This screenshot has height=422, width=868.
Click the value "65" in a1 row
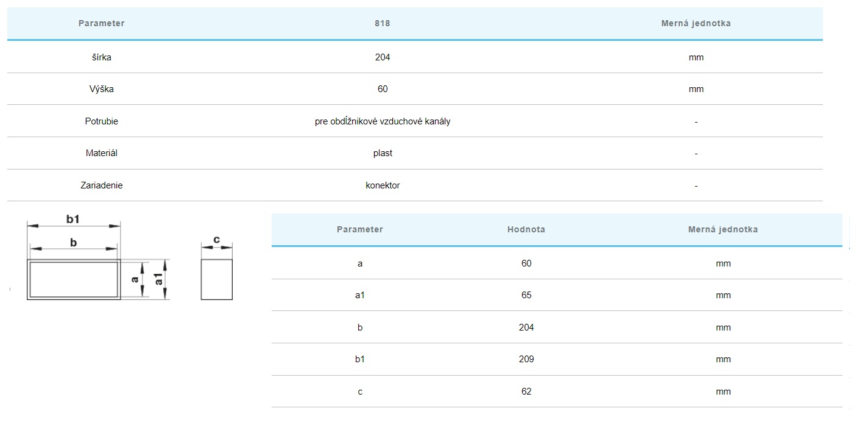click(x=526, y=295)
